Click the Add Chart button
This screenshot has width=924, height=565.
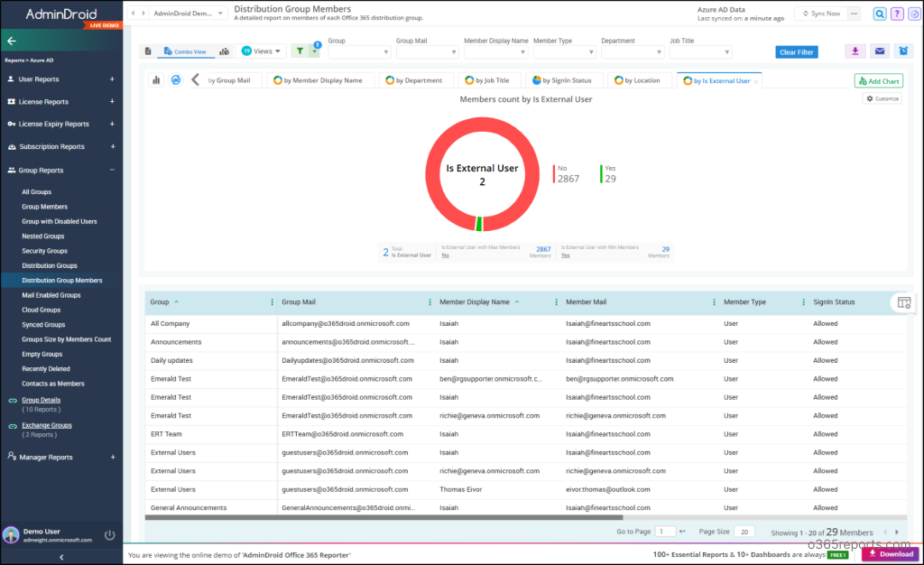click(879, 80)
